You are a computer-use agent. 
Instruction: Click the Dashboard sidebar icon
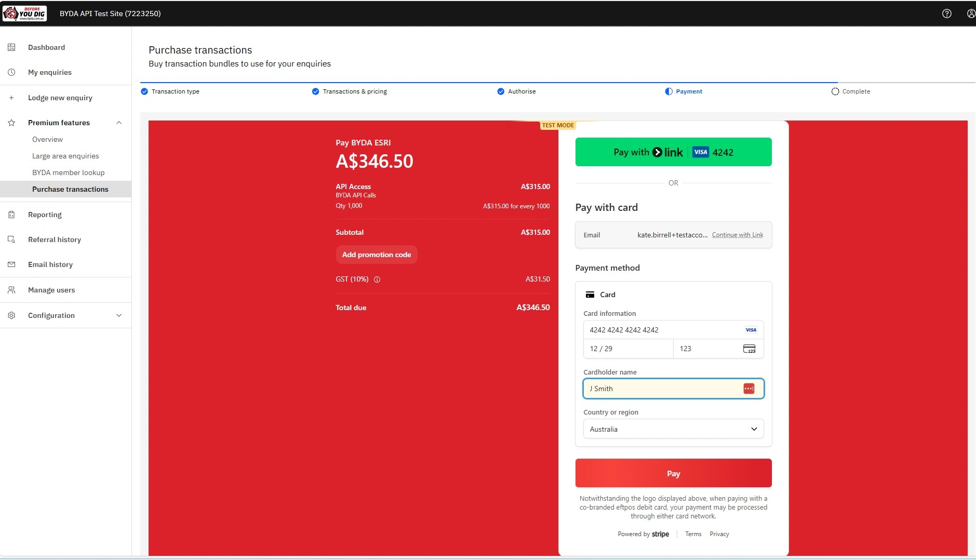click(11, 47)
